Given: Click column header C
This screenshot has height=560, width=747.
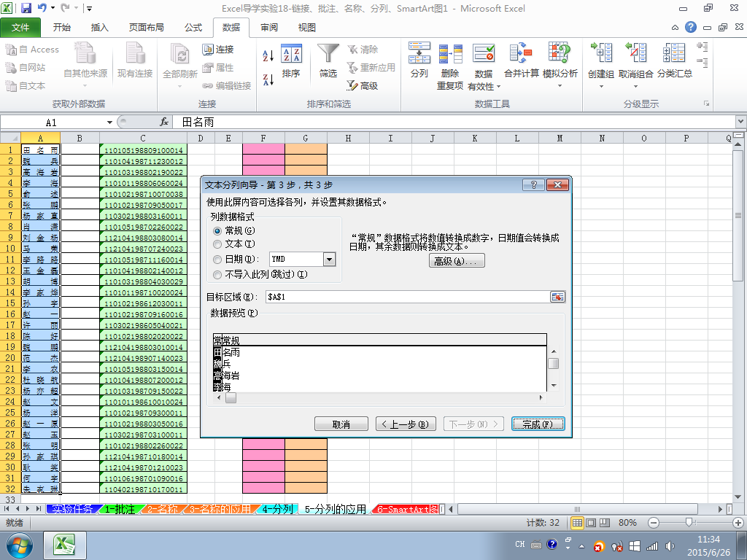Looking at the screenshot, I should (143, 138).
